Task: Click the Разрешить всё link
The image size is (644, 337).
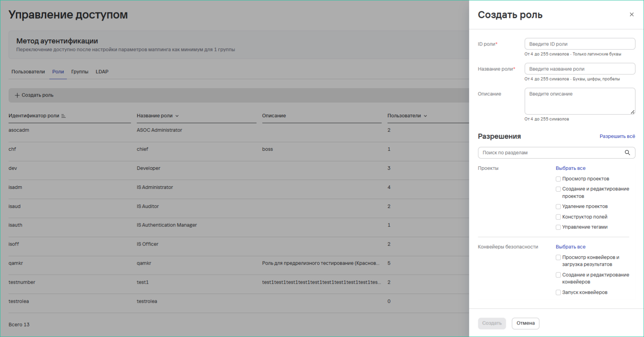Action: (617, 136)
